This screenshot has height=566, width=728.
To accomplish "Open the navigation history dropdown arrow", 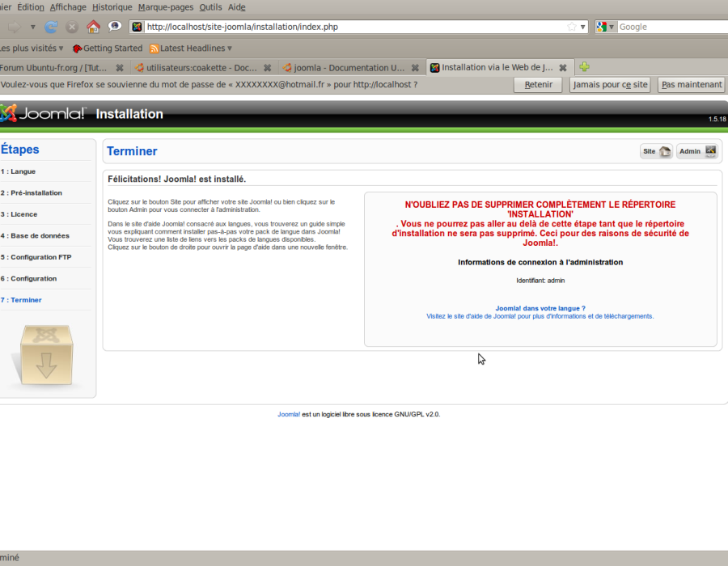I will pyautogui.click(x=33, y=27).
